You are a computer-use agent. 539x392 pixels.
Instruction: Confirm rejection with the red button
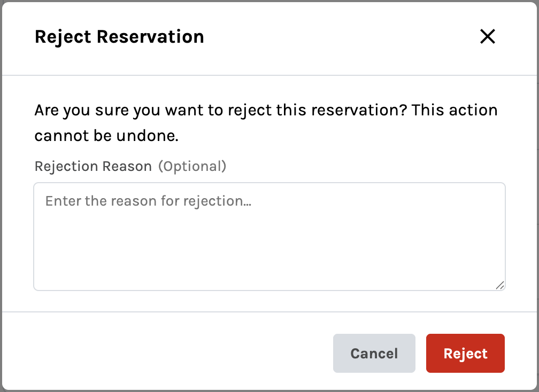click(465, 354)
